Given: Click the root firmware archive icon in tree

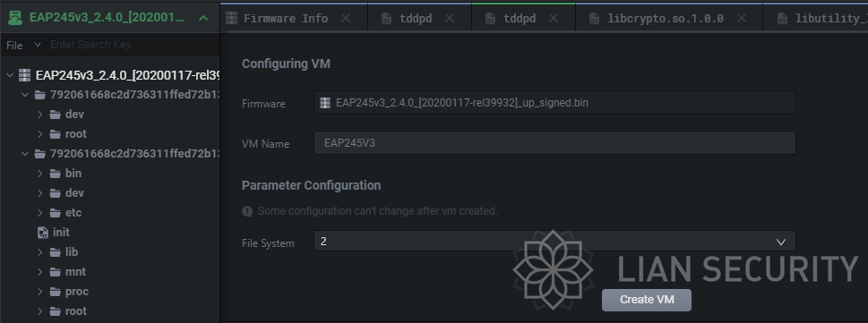Looking at the screenshot, I should coord(24,74).
